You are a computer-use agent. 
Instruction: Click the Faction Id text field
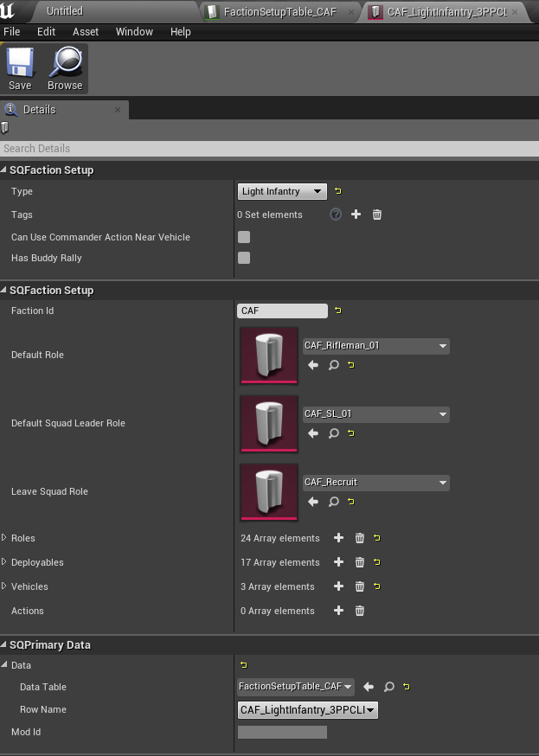pos(282,311)
